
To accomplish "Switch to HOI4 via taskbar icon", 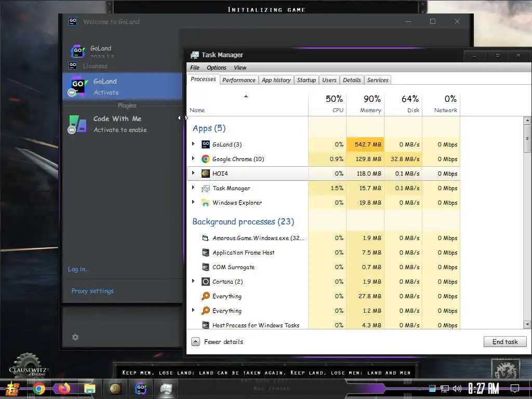I will 115,389.
